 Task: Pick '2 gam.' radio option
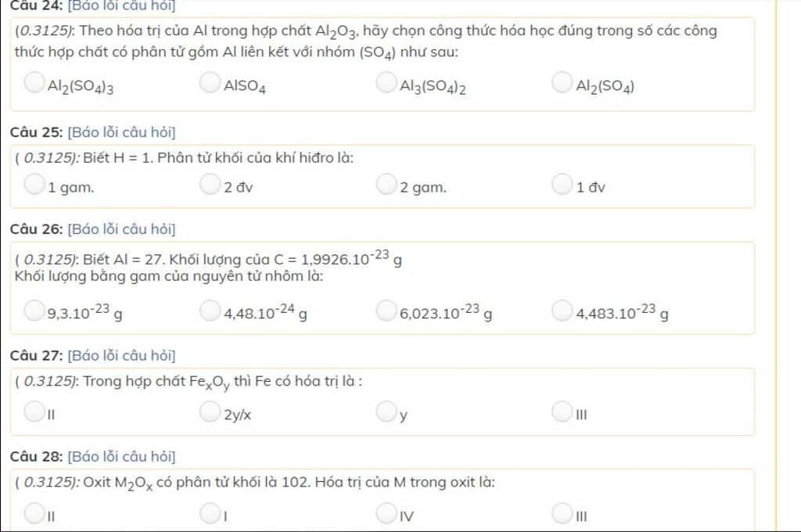(x=386, y=185)
